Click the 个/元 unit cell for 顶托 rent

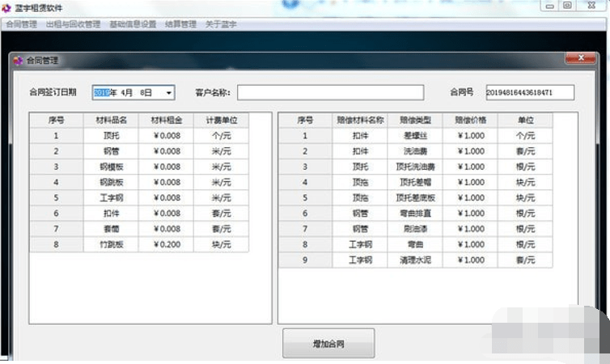[x=222, y=136]
